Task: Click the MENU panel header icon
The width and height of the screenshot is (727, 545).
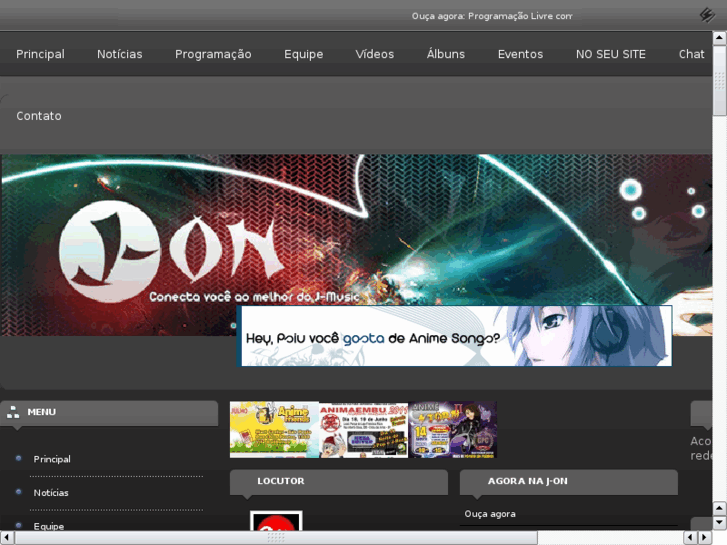Action: tap(13, 411)
